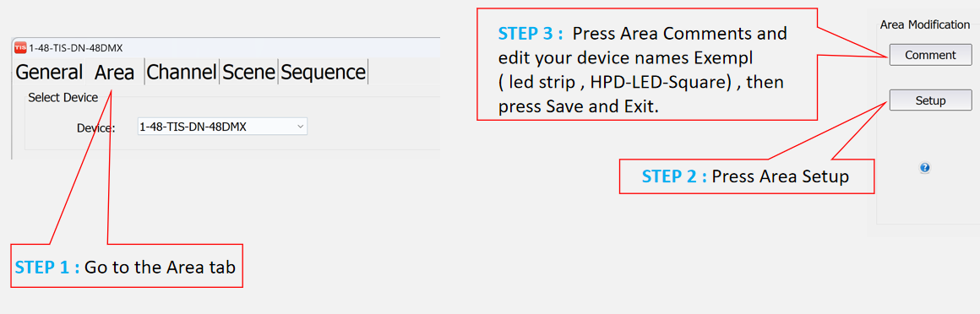980x314 pixels.
Task: Click the Device: field label
Action: (96, 128)
